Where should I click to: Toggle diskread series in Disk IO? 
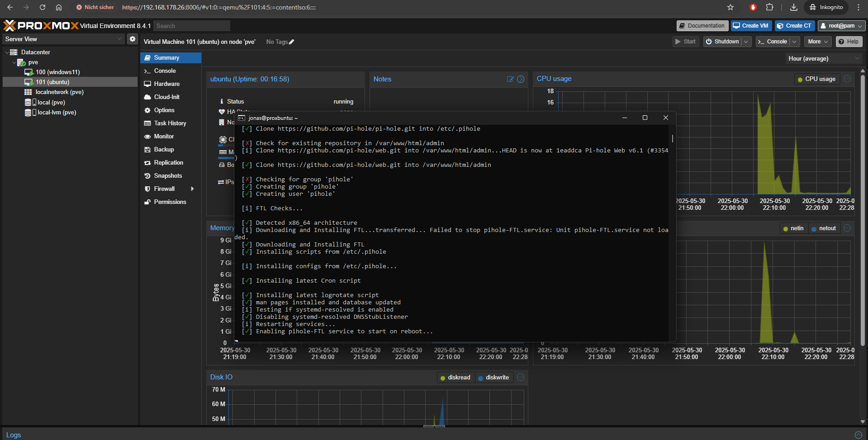(x=455, y=378)
